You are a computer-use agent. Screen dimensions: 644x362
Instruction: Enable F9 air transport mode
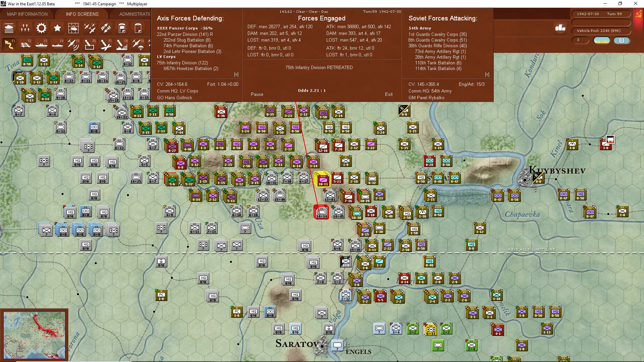click(x=138, y=44)
